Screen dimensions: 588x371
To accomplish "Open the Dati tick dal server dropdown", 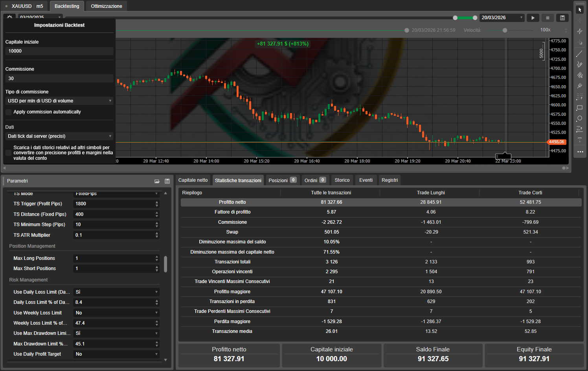I will [x=59, y=136].
